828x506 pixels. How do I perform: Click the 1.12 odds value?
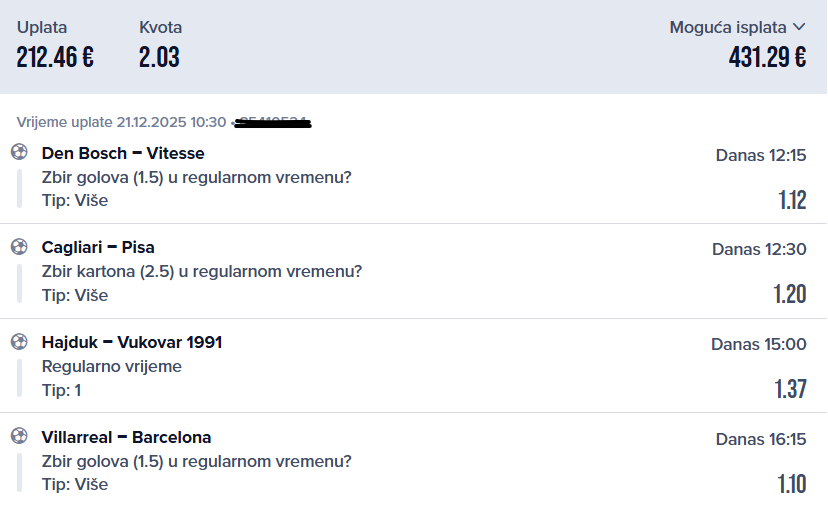[x=791, y=200]
